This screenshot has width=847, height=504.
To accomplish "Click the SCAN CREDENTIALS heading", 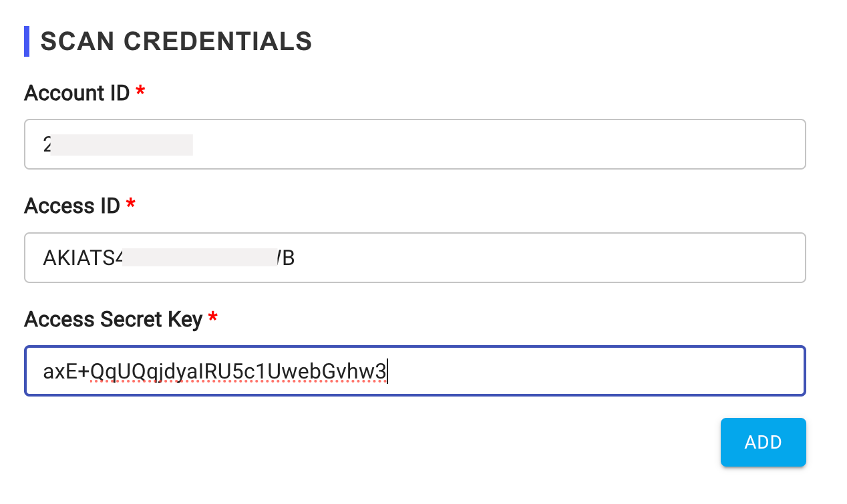I will coord(176,41).
